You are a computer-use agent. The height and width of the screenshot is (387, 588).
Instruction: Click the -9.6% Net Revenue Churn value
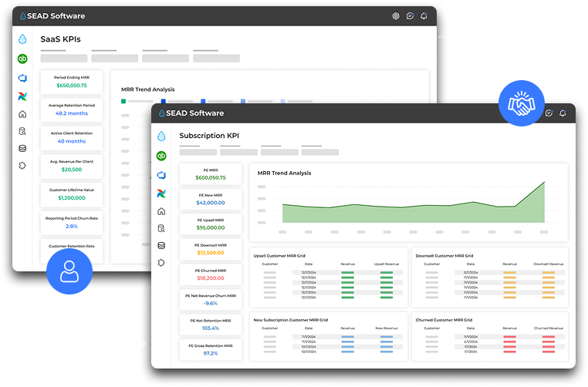(x=211, y=304)
